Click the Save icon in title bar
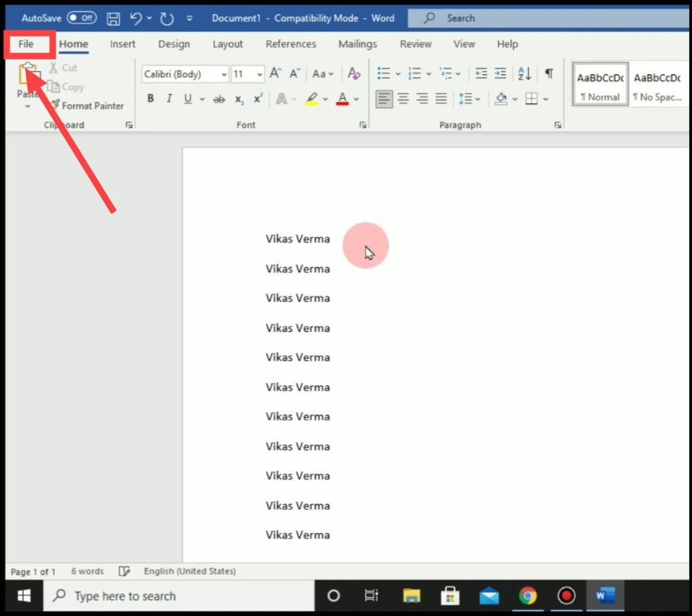The image size is (692, 616). coord(114,18)
